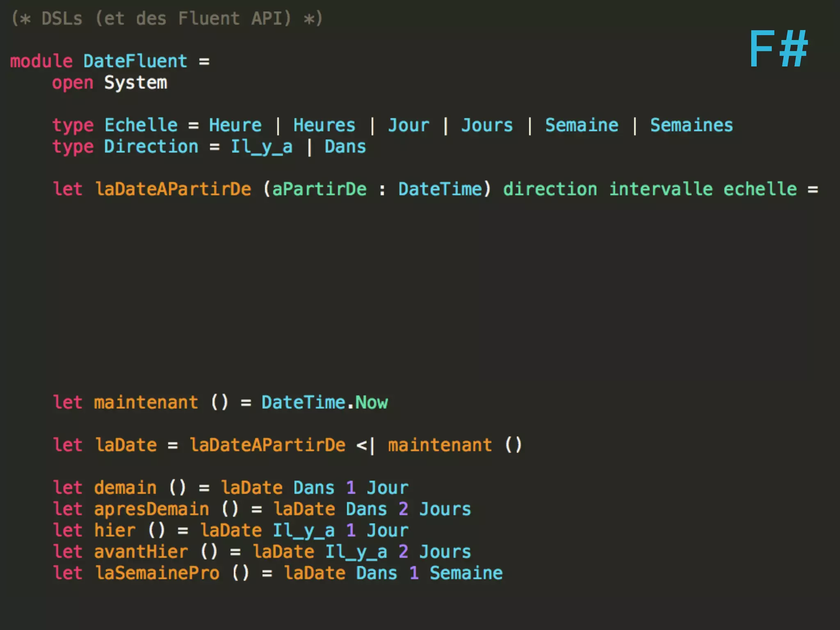Click the Direction type name
This screenshot has height=630, width=840.
click(151, 147)
